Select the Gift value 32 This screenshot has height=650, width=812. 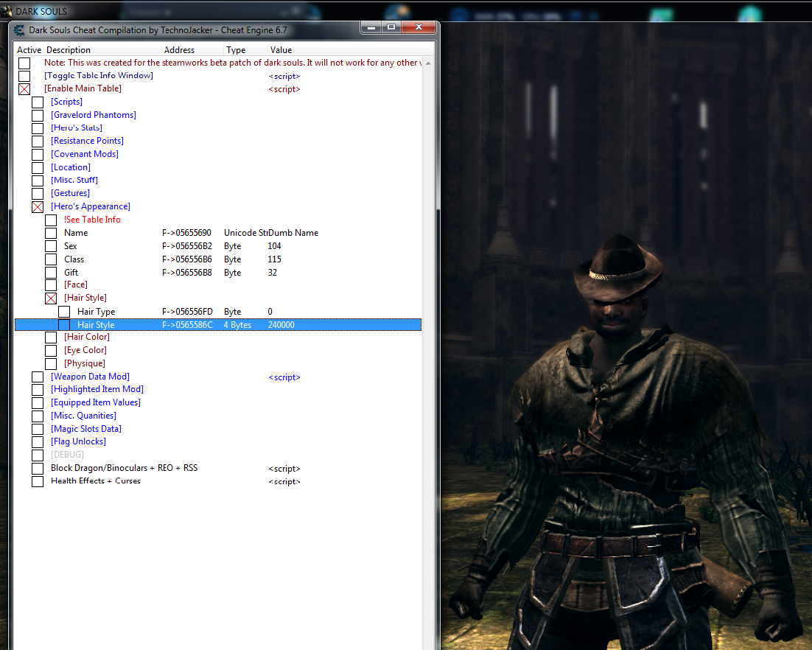click(273, 273)
